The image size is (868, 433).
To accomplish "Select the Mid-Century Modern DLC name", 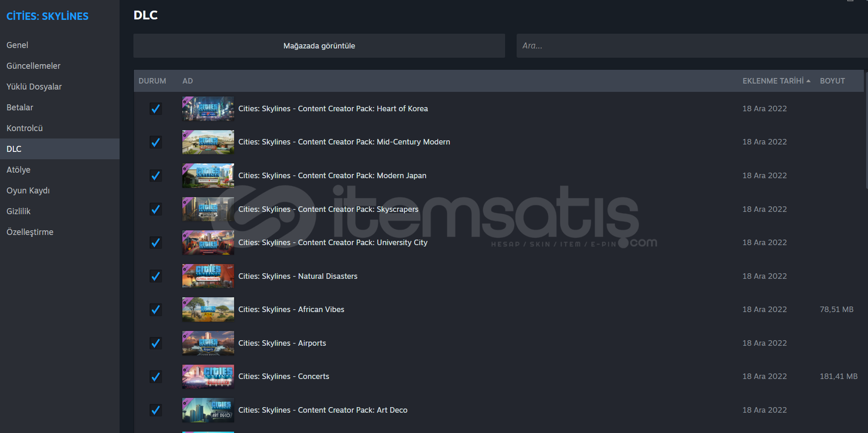I will 344,142.
